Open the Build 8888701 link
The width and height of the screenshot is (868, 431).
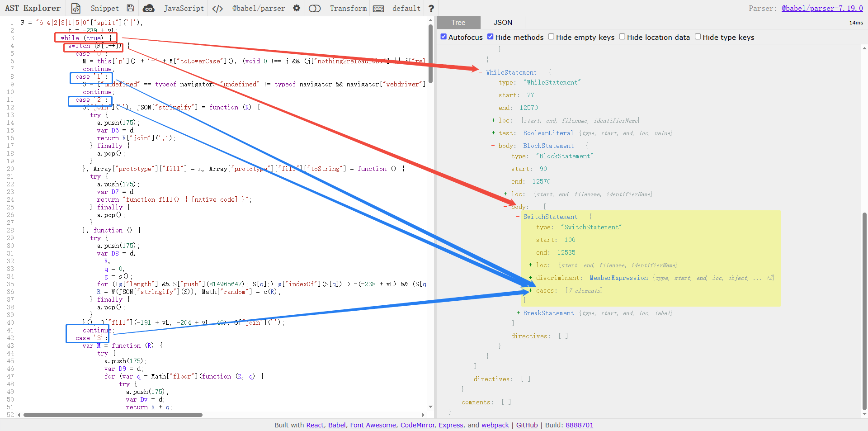pyautogui.click(x=580, y=425)
